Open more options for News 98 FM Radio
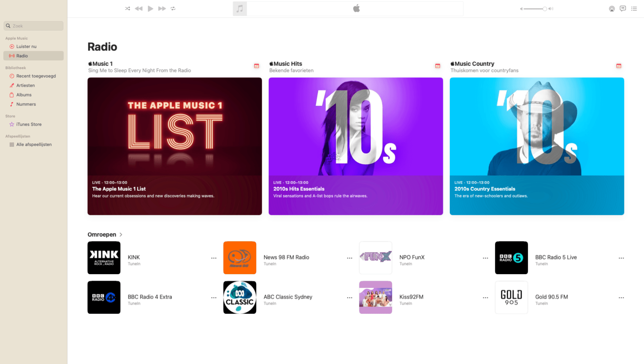This screenshot has width=644, height=364. (x=350, y=258)
